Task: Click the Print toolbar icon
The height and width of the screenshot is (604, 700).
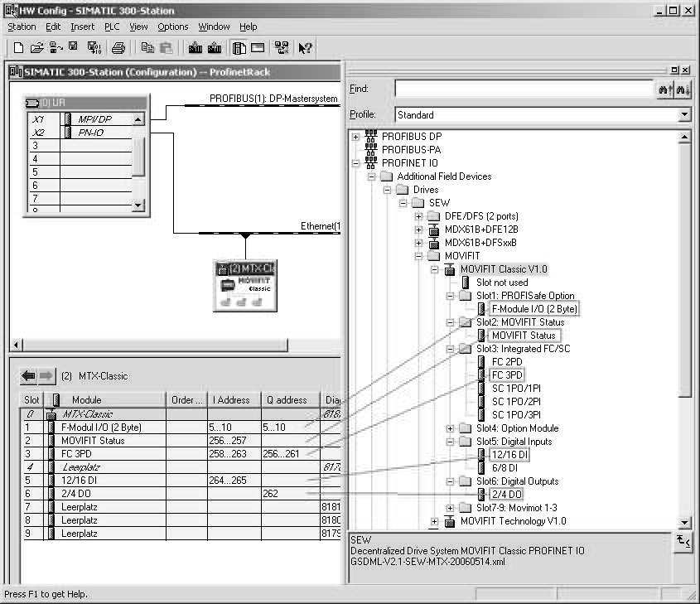Action: [118, 47]
